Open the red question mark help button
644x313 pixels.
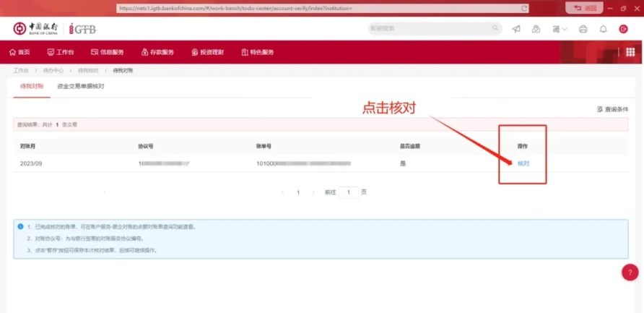[x=630, y=273]
